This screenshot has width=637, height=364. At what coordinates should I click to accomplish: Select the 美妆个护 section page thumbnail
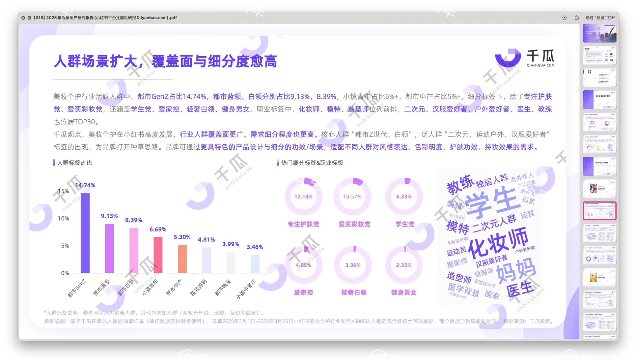[600, 188]
